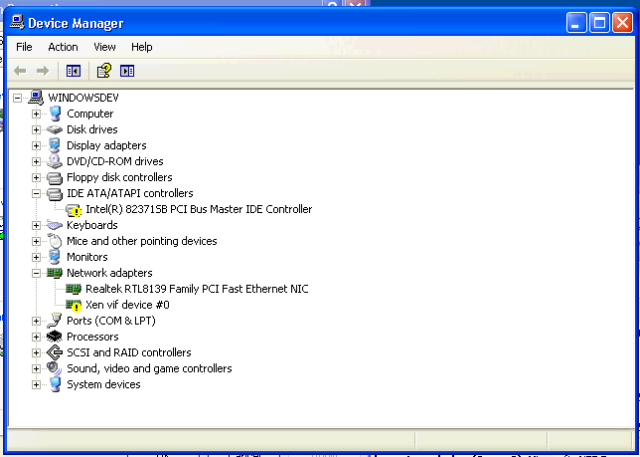Open the View menu
640x457 pixels.
tap(105, 47)
